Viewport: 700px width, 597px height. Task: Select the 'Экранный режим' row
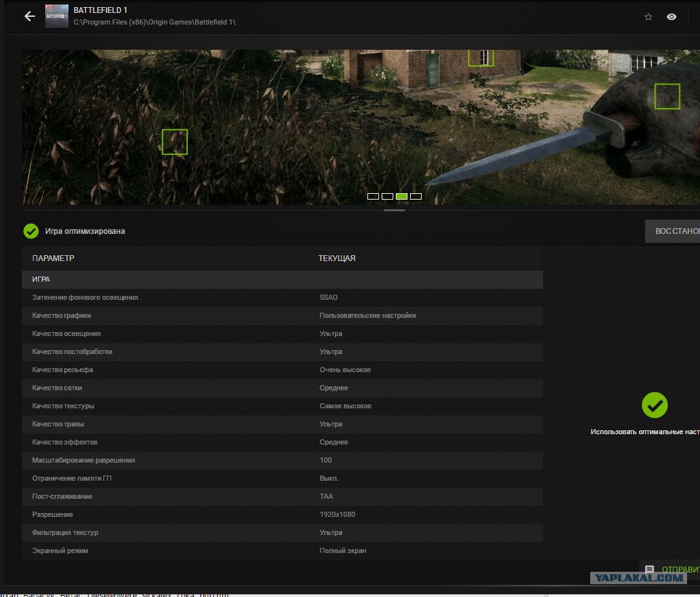pyautogui.click(x=283, y=550)
